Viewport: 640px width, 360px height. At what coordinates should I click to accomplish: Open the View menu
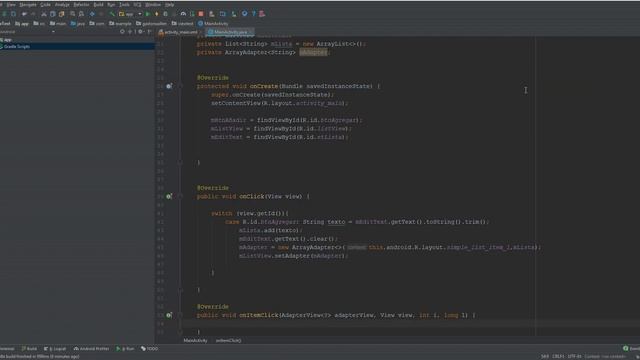[x=11, y=4]
